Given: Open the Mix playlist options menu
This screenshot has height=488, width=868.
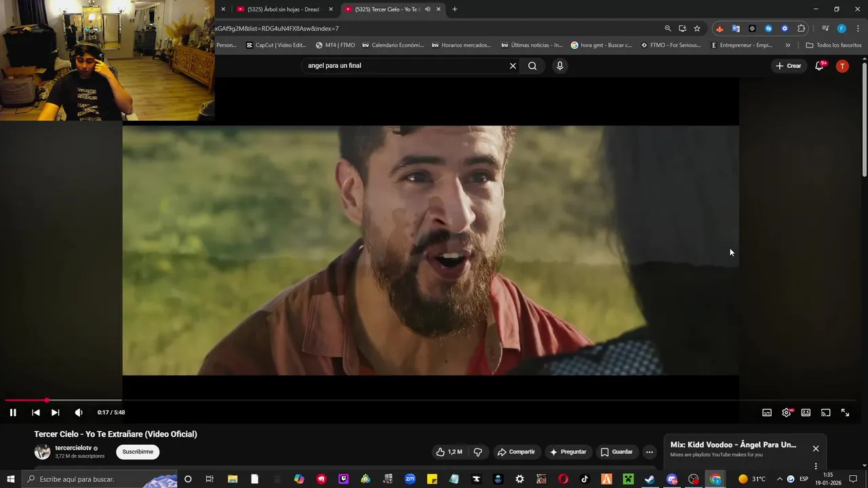Looking at the screenshot, I should pyautogui.click(x=816, y=466).
